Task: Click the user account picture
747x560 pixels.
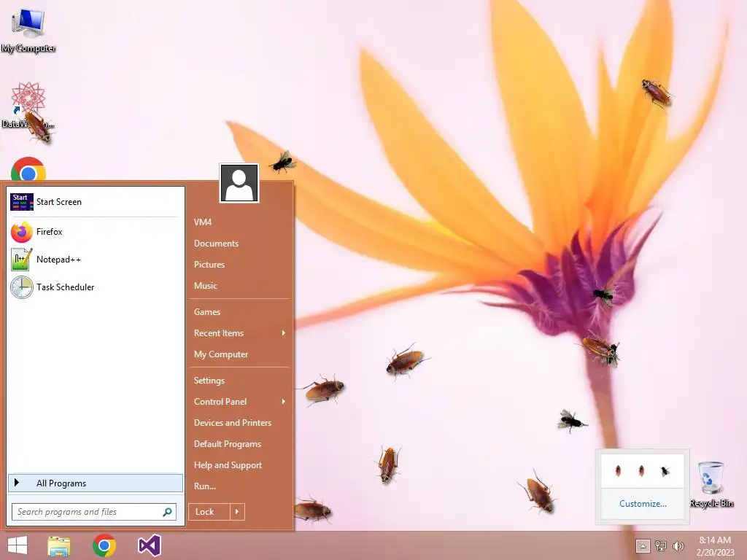Action: (x=239, y=183)
